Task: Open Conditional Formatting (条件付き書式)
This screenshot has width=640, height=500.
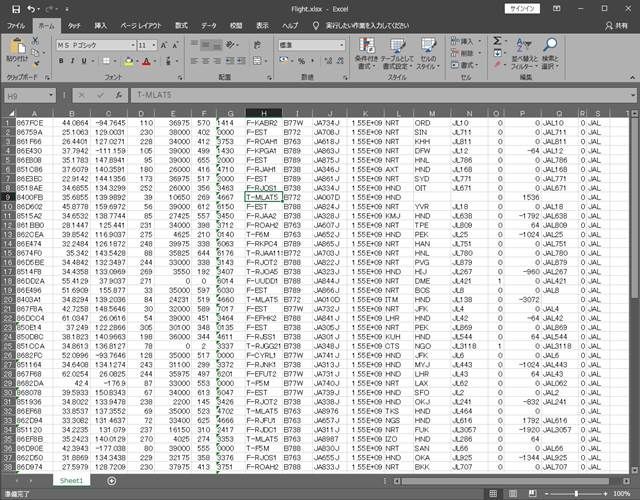Action: 366,53
